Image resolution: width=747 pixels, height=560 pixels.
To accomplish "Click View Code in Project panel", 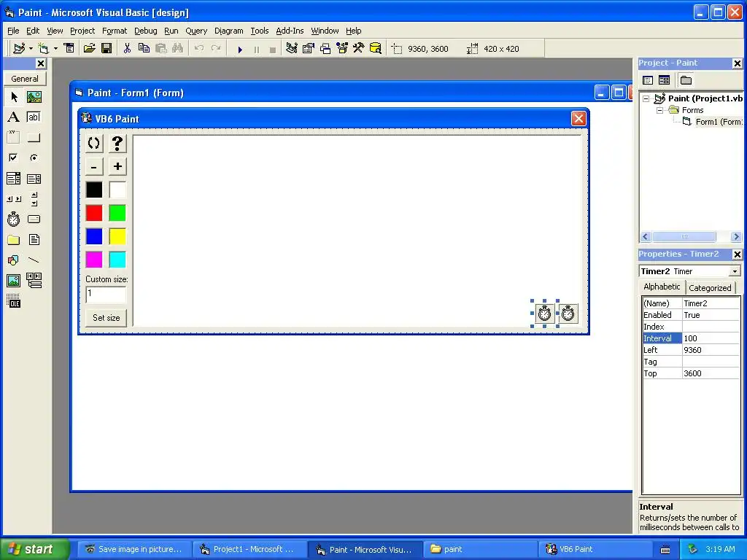I will [648, 80].
